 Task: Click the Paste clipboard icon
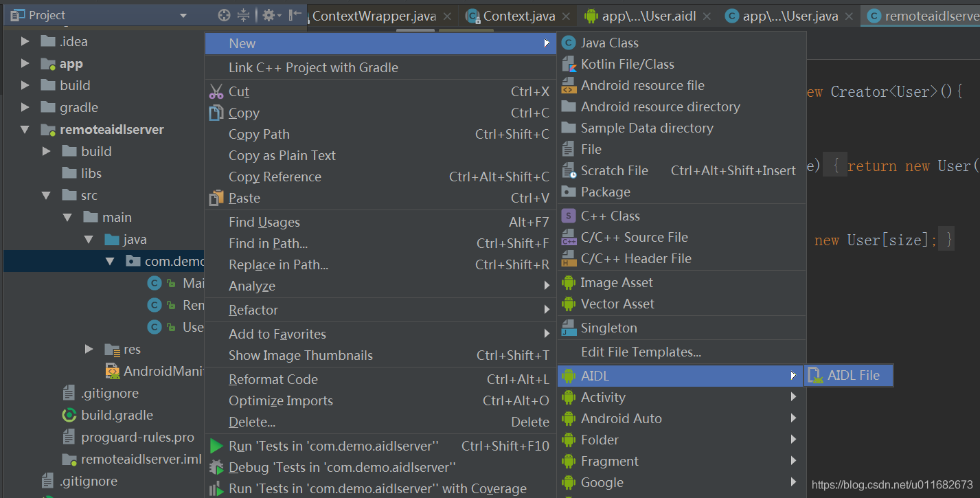216,198
